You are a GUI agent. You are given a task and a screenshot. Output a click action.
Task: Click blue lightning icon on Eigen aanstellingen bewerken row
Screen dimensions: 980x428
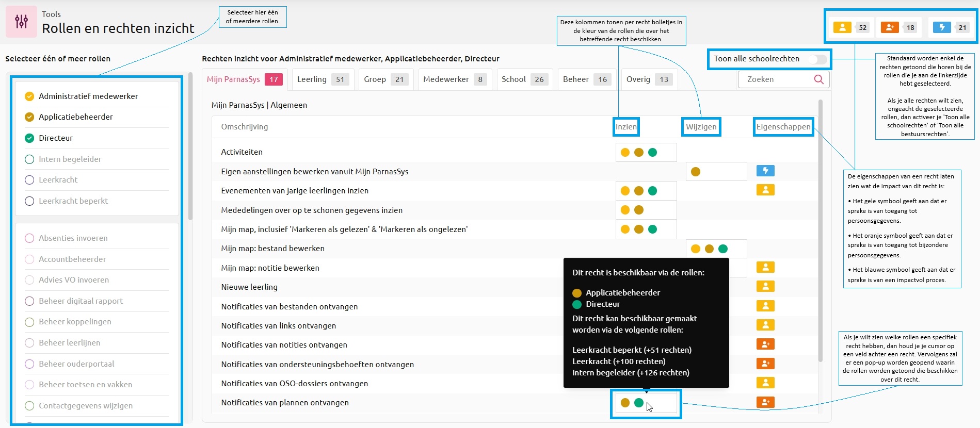point(765,171)
